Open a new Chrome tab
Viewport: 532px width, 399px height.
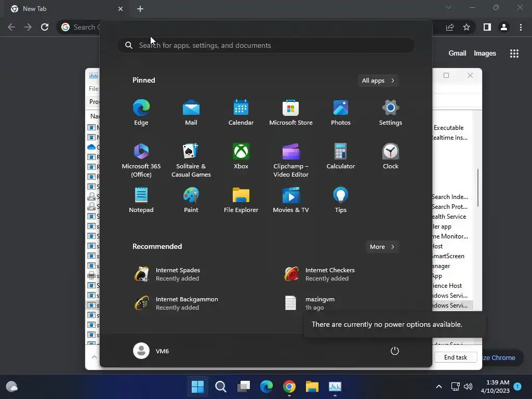(140, 9)
